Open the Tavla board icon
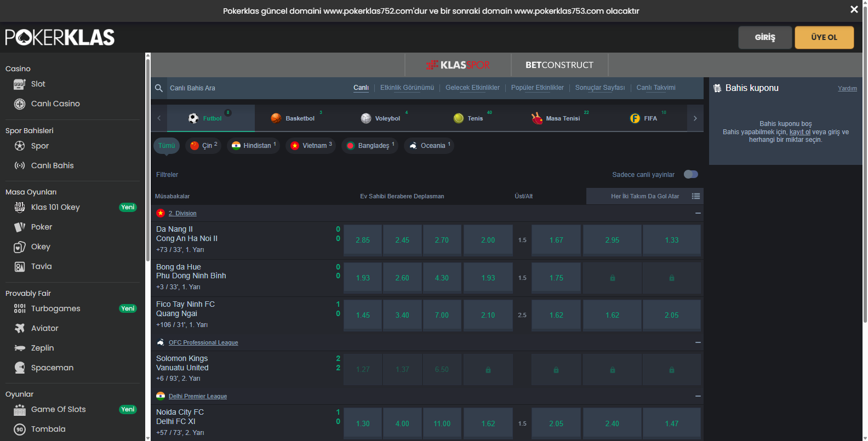868x441 pixels. click(20, 267)
